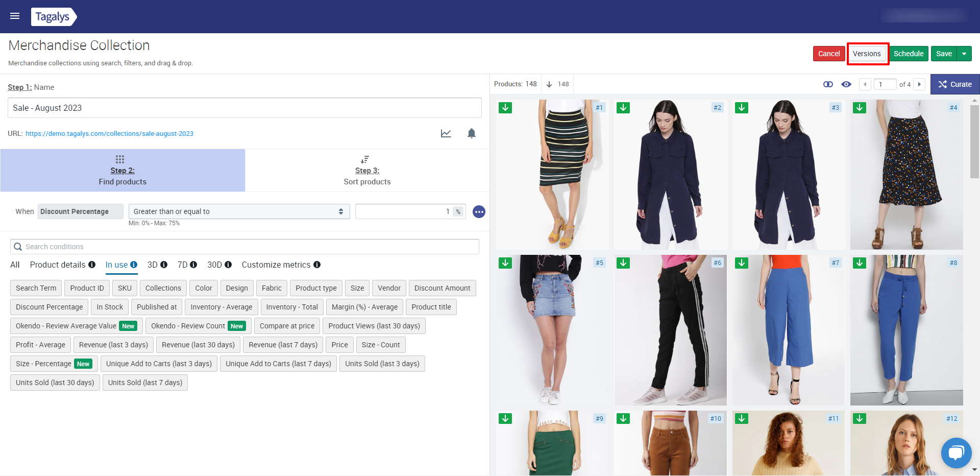
Task: Go to the previous products page
Action: 865,84
